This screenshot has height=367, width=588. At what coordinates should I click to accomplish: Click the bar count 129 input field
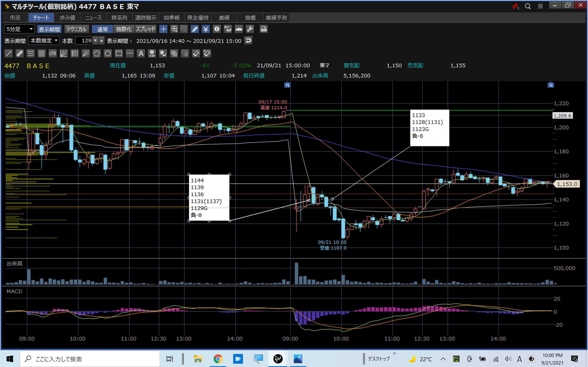pos(84,41)
